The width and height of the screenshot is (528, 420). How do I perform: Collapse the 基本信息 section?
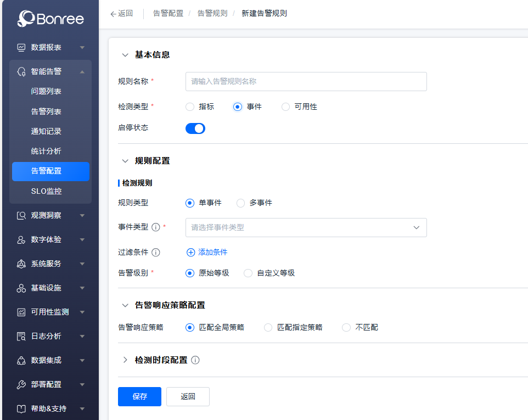[125, 55]
